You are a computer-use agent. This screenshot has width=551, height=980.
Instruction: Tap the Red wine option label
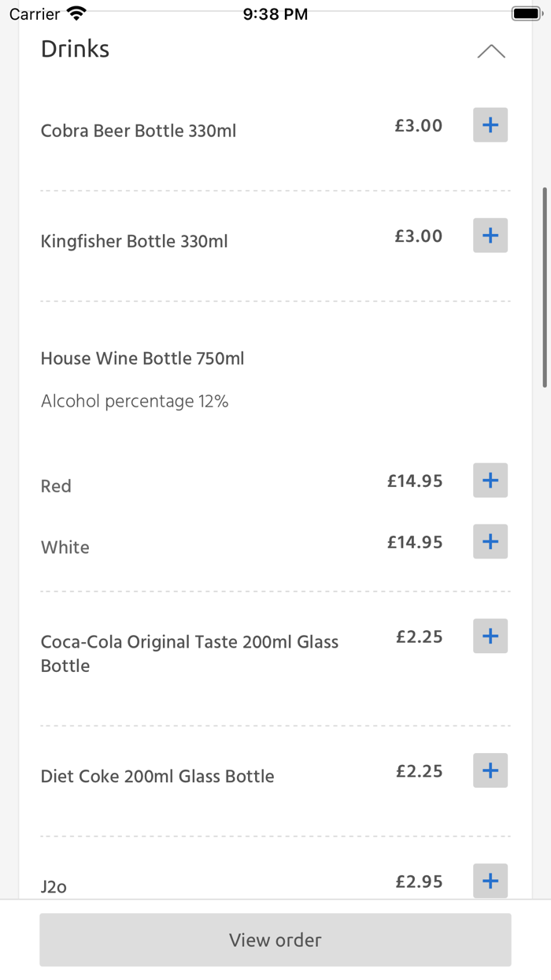click(56, 486)
